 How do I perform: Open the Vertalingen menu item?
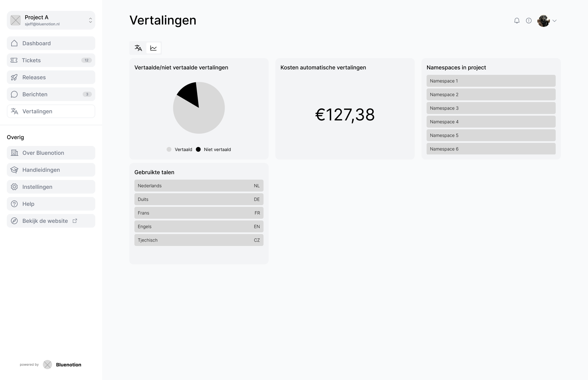coord(51,111)
